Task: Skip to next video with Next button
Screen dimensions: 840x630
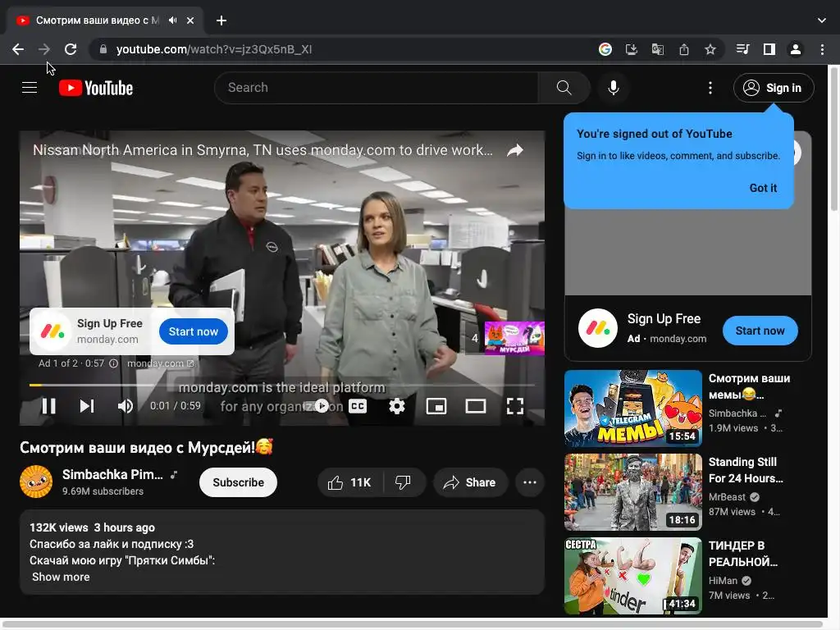Action: [x=87, y=406]
